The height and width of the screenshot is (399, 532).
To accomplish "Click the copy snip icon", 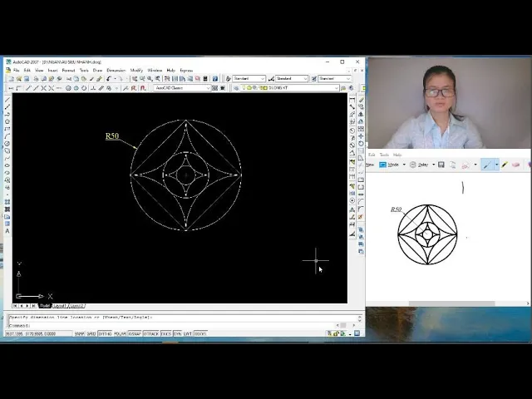I will 452,165.
